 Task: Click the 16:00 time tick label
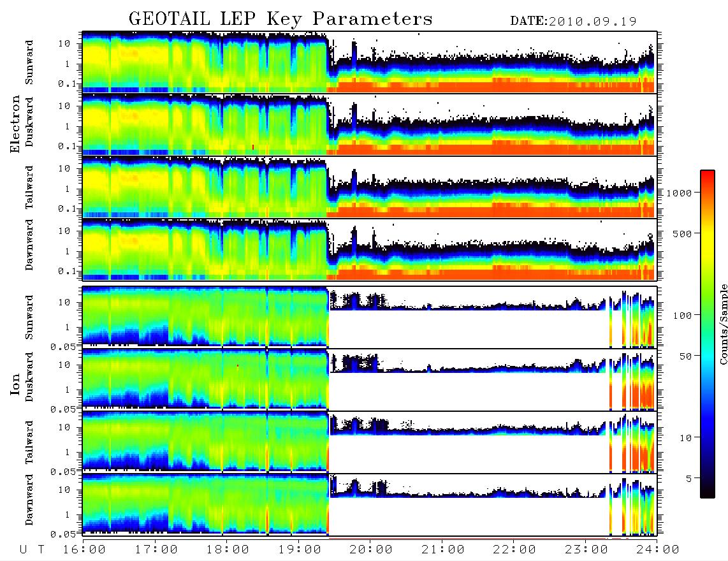click(x=84, y=550)
